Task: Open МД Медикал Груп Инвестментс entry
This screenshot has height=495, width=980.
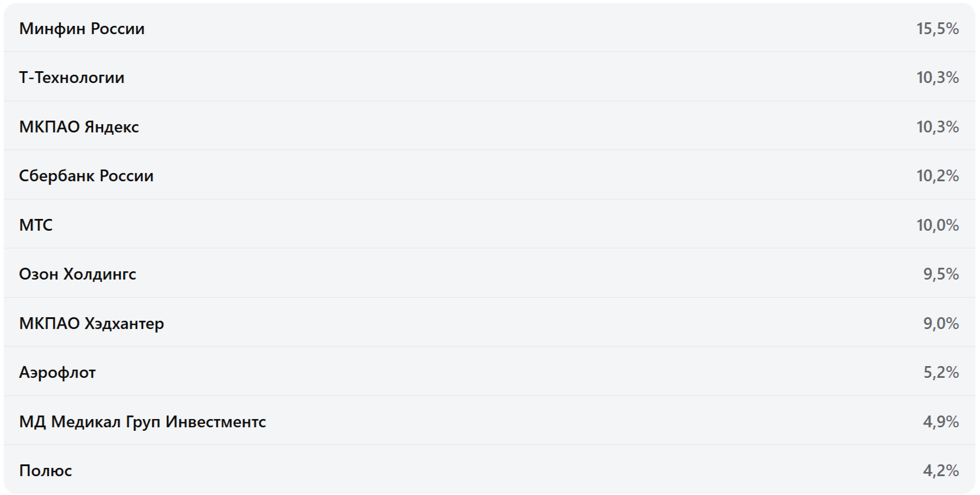Action: pos(142,421)
